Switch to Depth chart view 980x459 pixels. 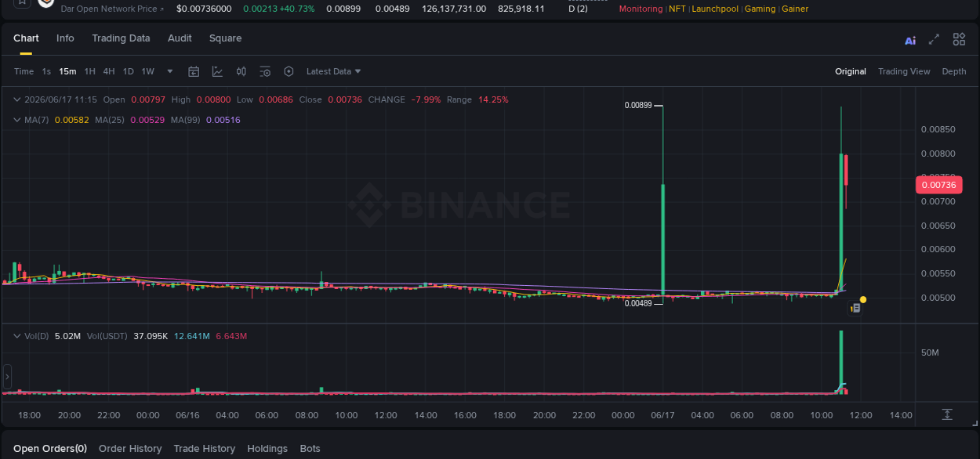pyautogui.click(x=954, y=71)
